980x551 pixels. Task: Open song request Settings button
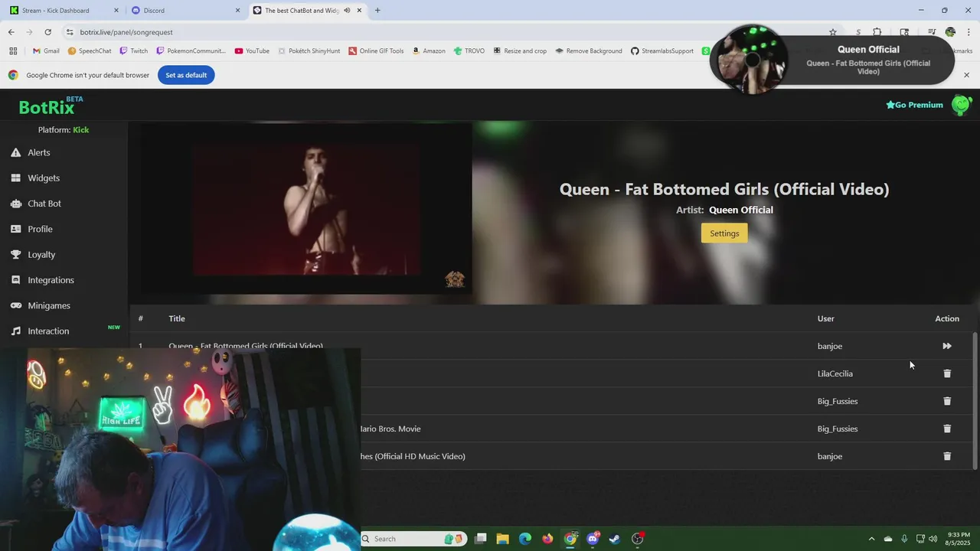724,233
